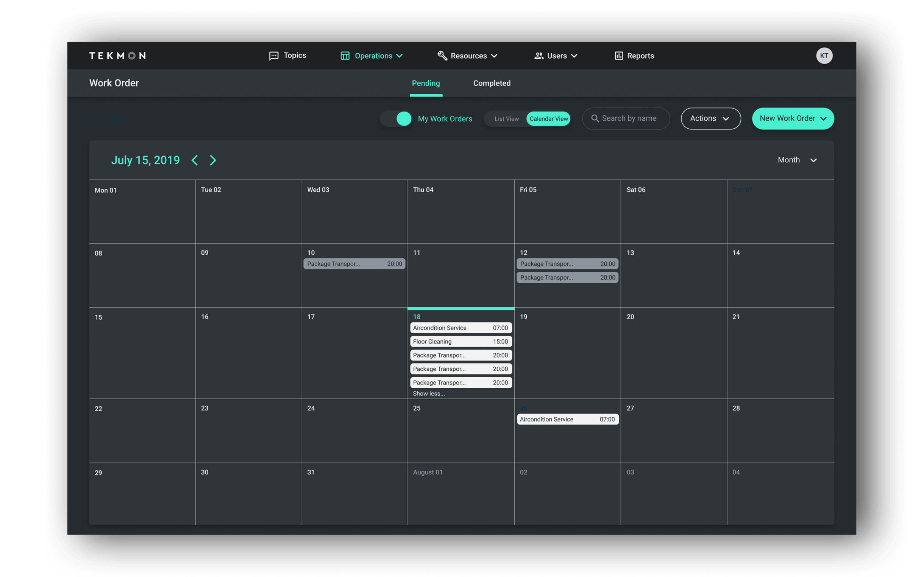Open the Topics section via its speech bubble icon

pos(273,56)
